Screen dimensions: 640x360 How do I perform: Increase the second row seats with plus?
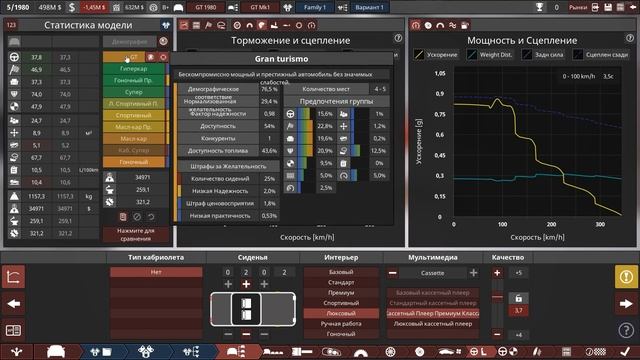click(x=246, y=284)
